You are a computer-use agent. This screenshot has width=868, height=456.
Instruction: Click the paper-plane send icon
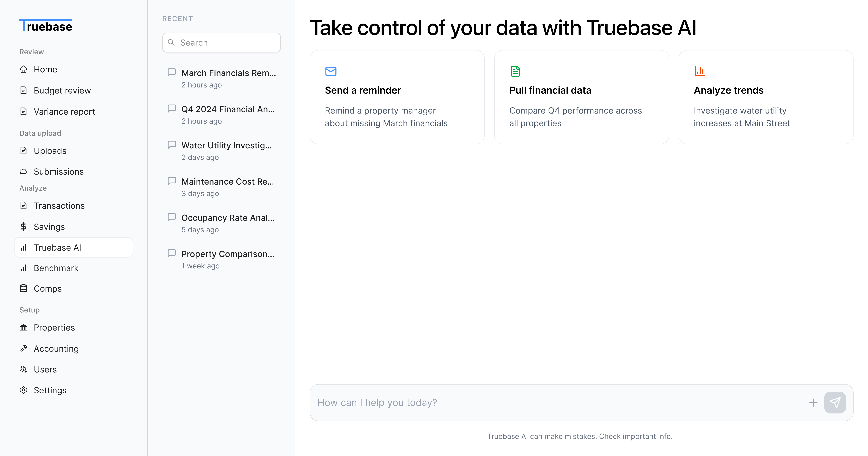click(x=835, y=402)
